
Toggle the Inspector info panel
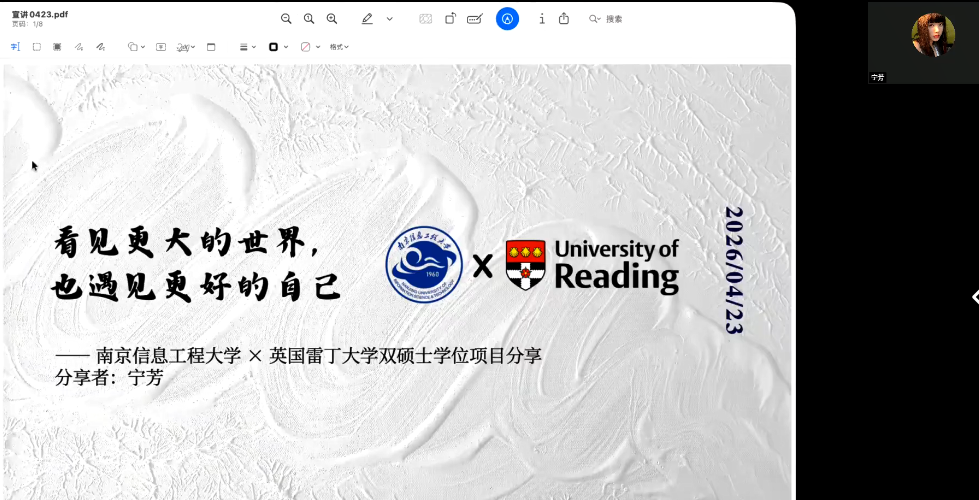tap(542, 19)
